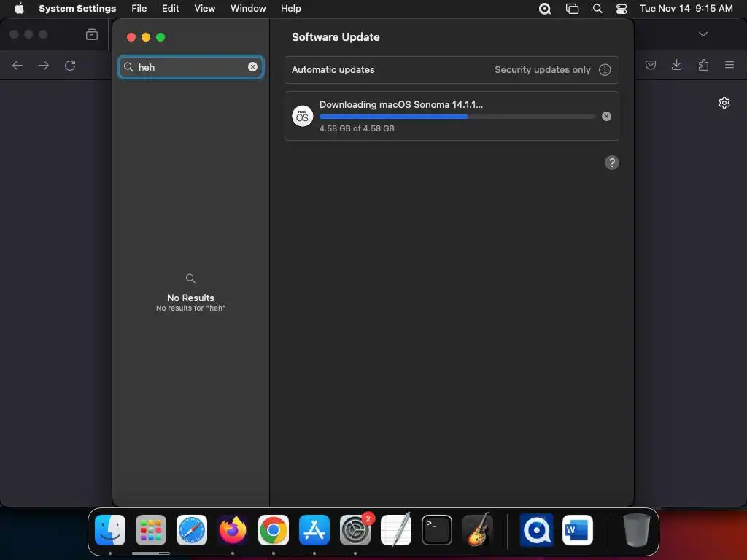The width and height of the screenshot is (747, 560).
Task: Open Downloads in Firefox toolbar
Action: click(x=676, y=65)
